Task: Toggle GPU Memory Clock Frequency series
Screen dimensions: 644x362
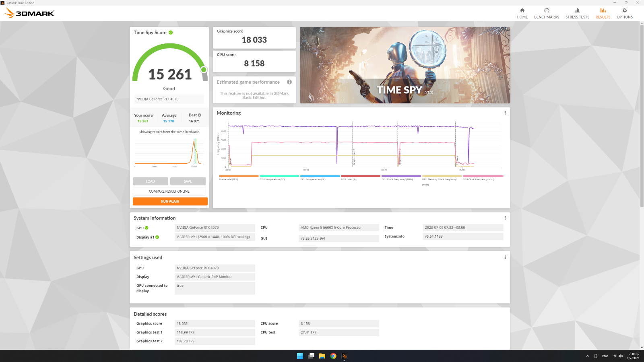Action: click(442, 180)
